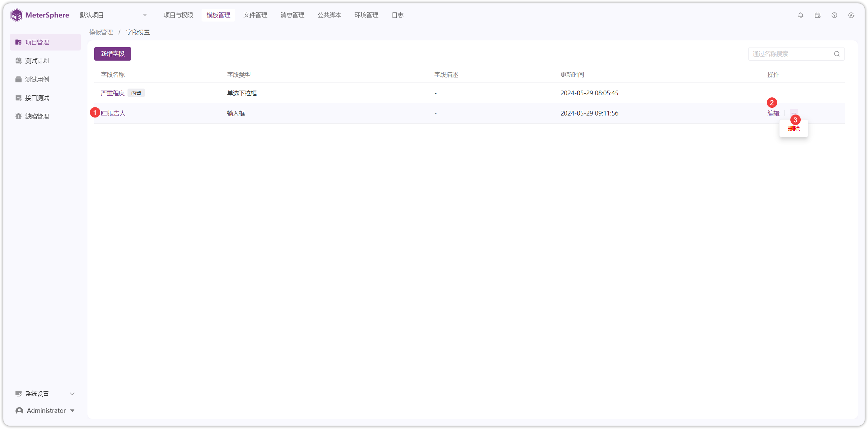Open the task center icon

coord(818,15)
